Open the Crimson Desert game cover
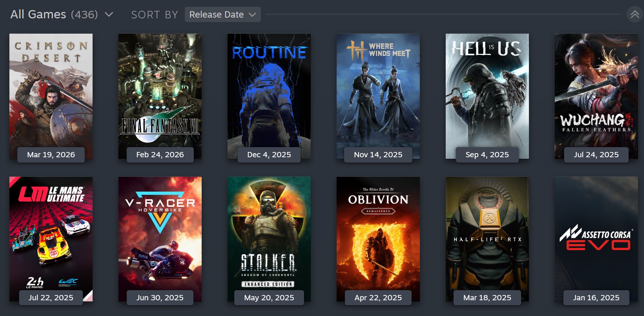Image resolution: width=644 pixels, height=316 pixels. tap(51, 96)
